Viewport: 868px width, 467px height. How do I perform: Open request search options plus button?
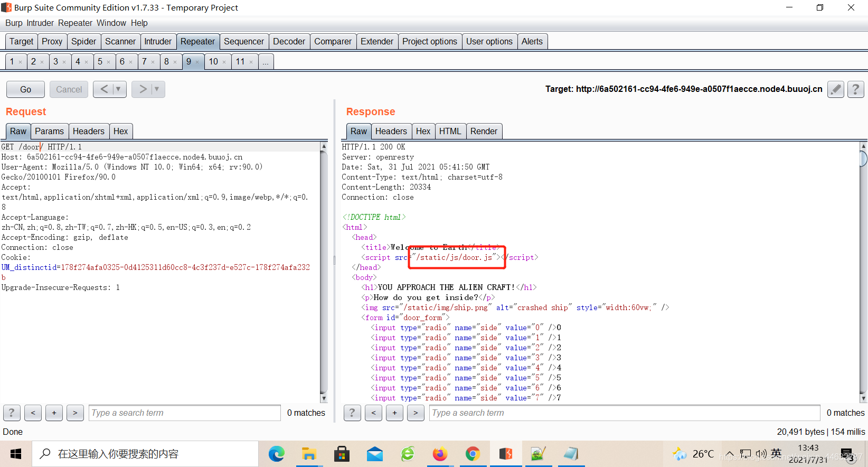(x=54, y=413)
